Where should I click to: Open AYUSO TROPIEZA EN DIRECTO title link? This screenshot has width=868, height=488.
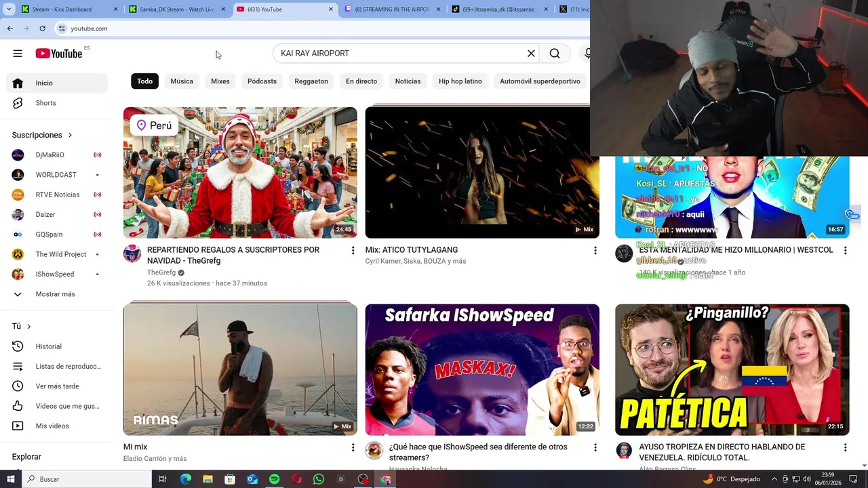722,452
